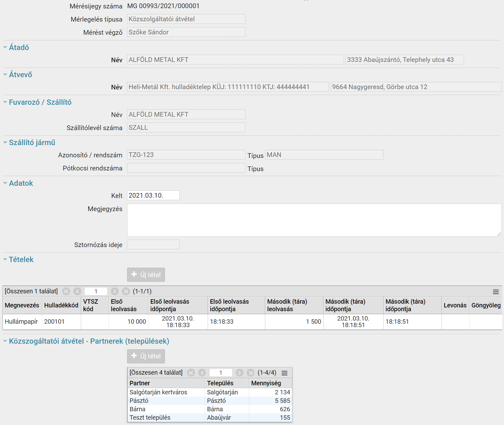
Task: Go to last page in Tételek table pager
Action: 126,291
